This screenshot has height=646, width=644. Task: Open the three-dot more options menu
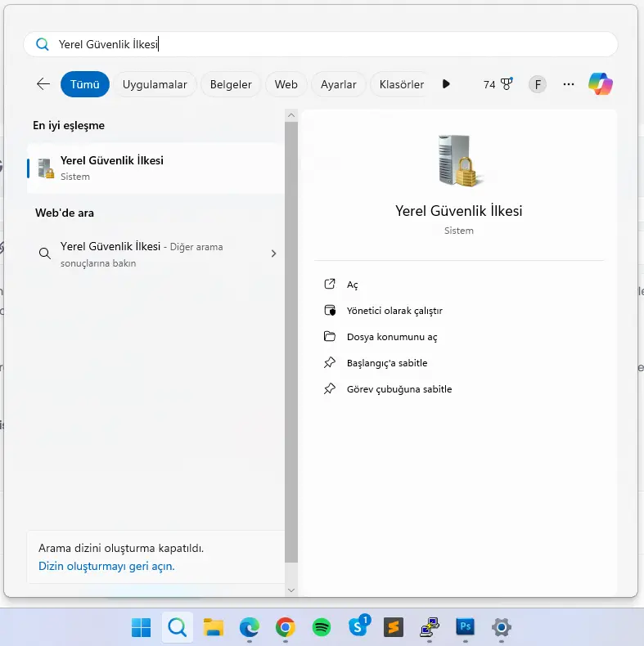(569, 84)
